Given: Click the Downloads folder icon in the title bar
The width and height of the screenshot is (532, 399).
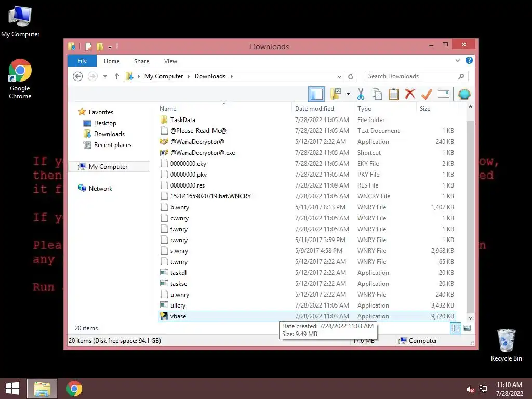Looking at the screenshot, I should [x=72, y=46].
